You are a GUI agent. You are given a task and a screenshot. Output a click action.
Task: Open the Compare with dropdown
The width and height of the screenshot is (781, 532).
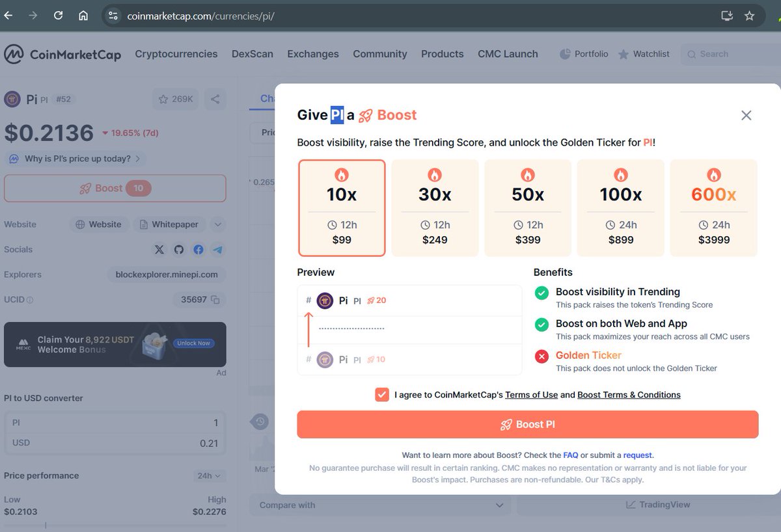(x=380, y=505)
